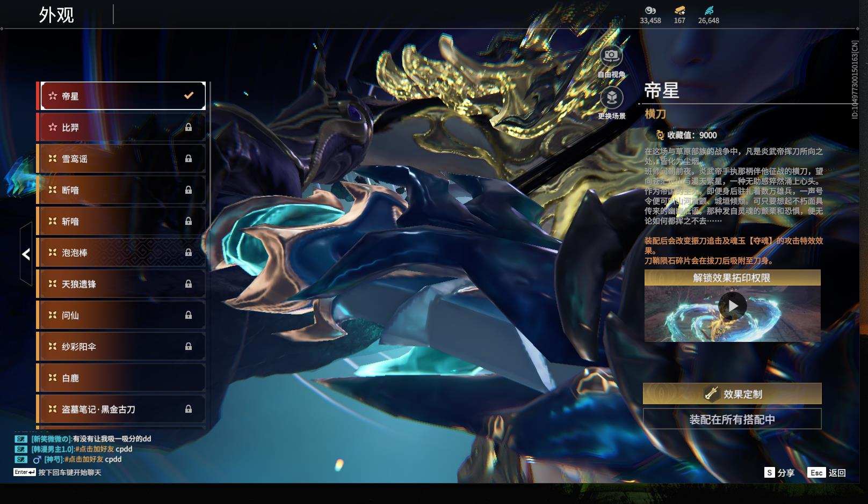Click the chat input hint 按下回车键开始聊天
The image size is (868, 504).
70,472
